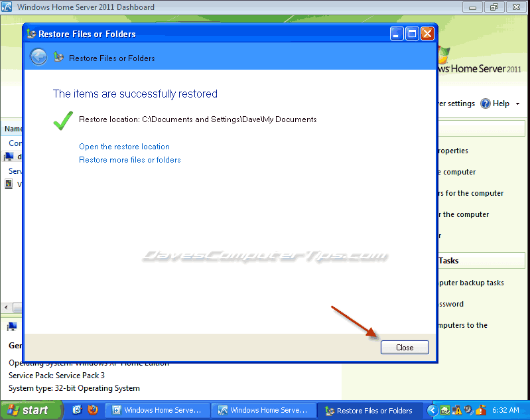Screen dimensions: 530x420
Task: Minimize the Restore Files or Folders dialog
Action: (397, 34)
